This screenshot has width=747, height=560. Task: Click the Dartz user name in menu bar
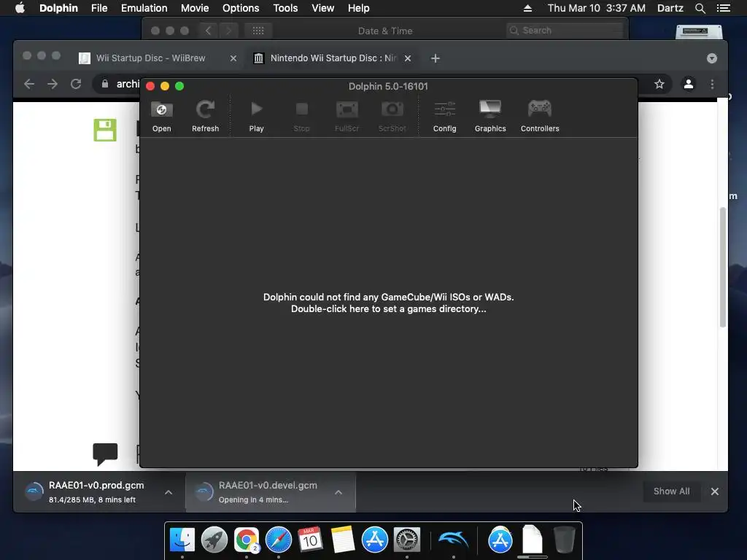(x=670, y=8)
